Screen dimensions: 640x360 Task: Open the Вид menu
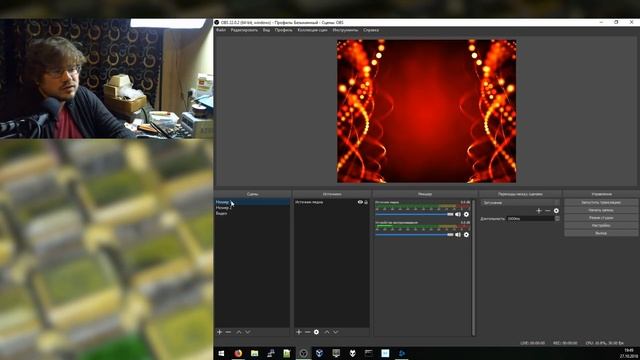pos(267,30)
